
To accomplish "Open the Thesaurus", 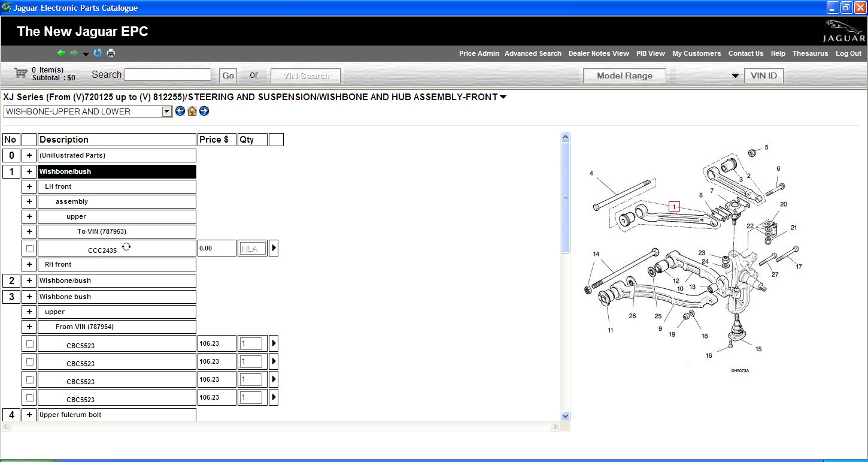I will tap(811, 53).
